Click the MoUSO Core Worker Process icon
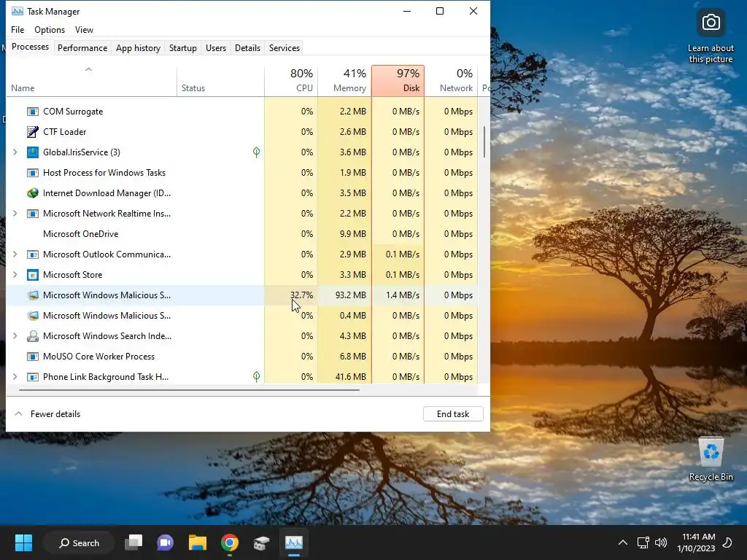The height and width of the screenshot is (560, 747). 32,357
